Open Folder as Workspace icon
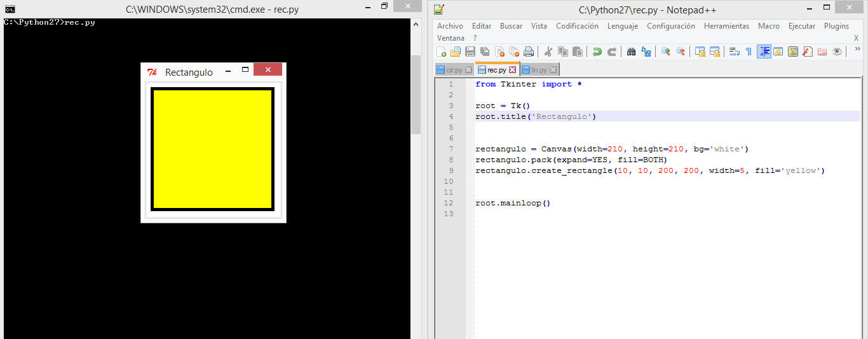Viewport: 868px width, 339px height. tap(822, 52)
